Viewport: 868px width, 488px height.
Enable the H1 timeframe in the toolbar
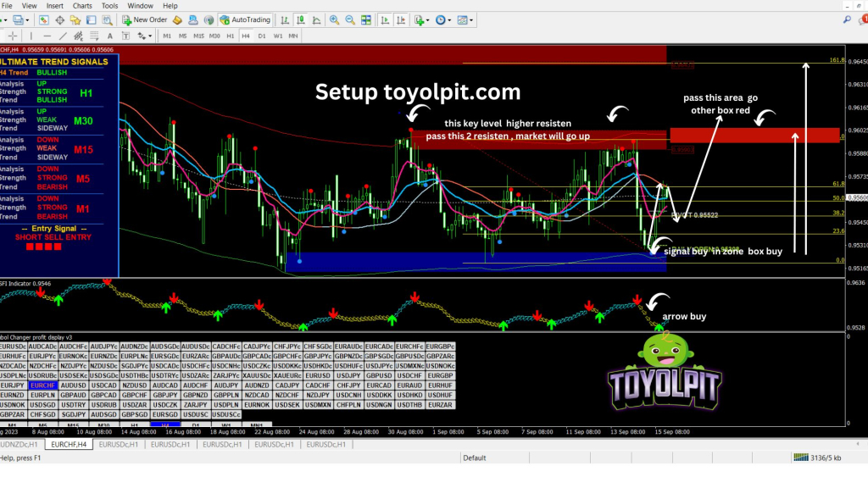pyautogui.click(x=231, y=36)
